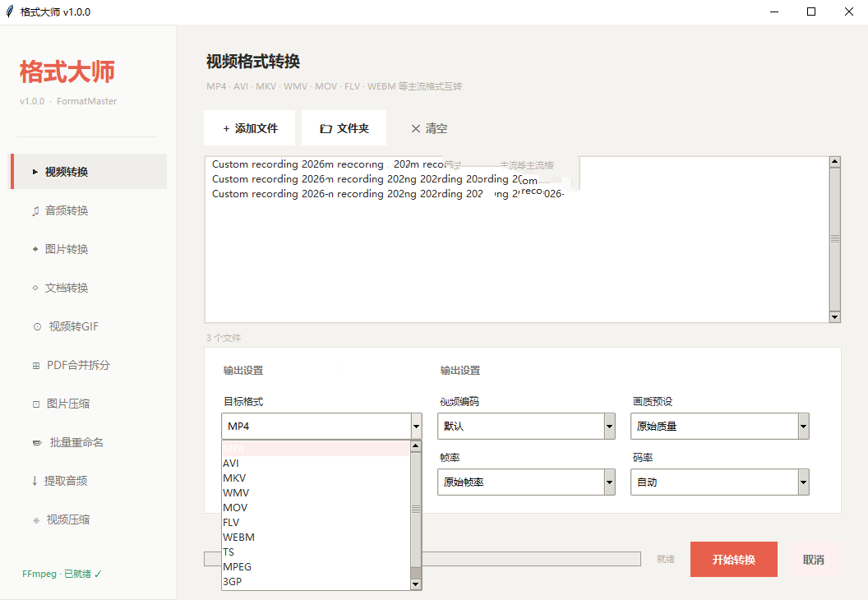Clear the file list with 清空
The width and height of the screenshot is (868, 600).
click(x=429, y=128)
